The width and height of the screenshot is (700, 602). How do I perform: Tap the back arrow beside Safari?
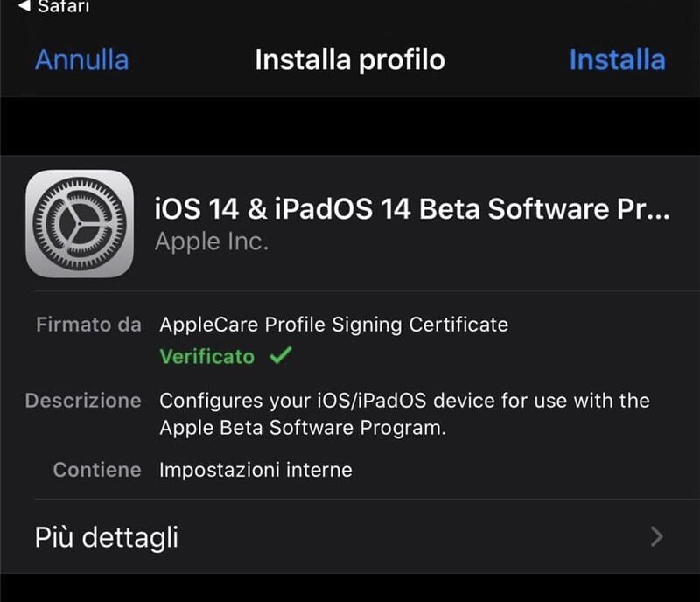tap(23, 7)
